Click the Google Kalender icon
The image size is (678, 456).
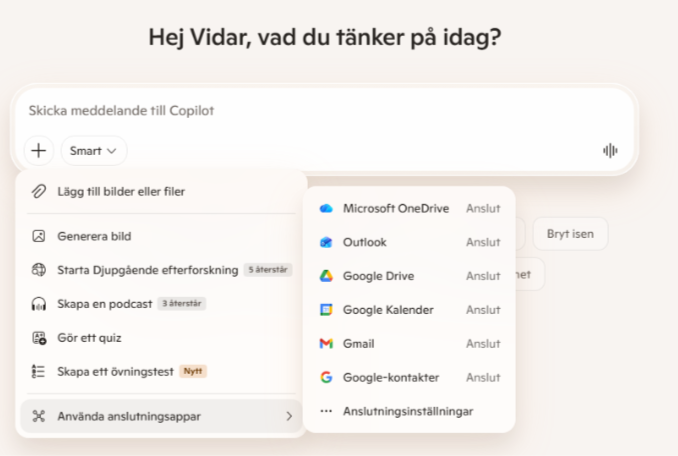point(326,310)
